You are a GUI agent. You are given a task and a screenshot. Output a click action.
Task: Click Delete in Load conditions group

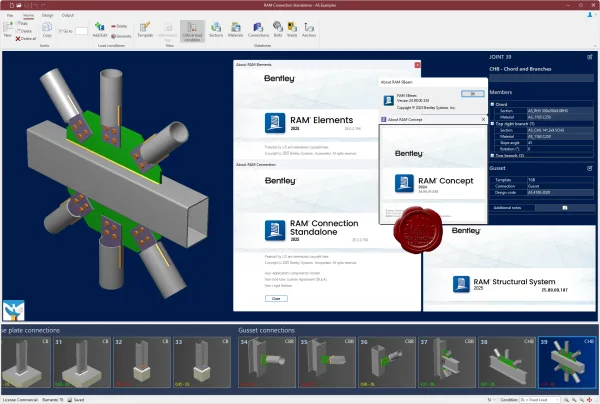point(119,26)
